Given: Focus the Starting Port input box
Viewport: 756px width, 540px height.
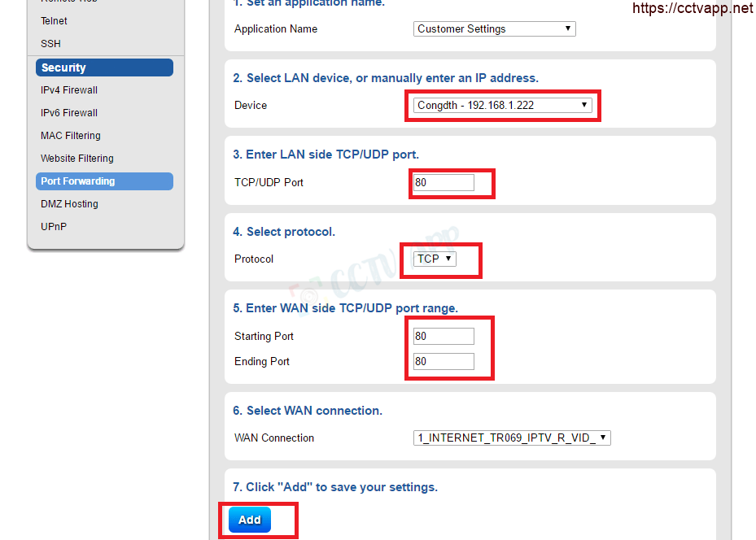Looking at the screenshot, I should coord(444,337).
